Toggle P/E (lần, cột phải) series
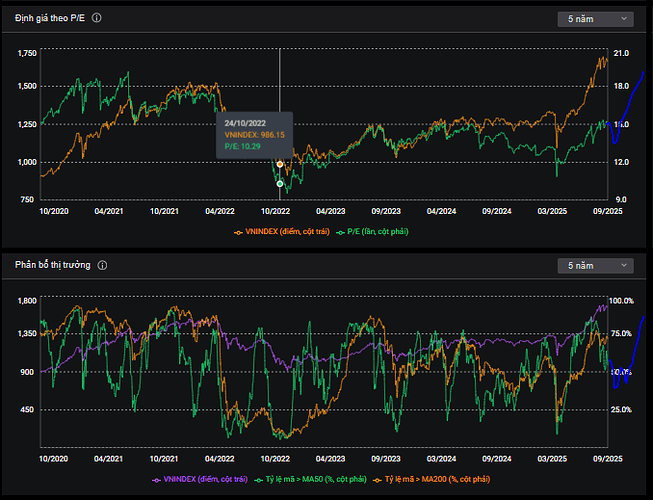This screenshot has height=500, width=653. pyautogui.click(x=376, y=231)
